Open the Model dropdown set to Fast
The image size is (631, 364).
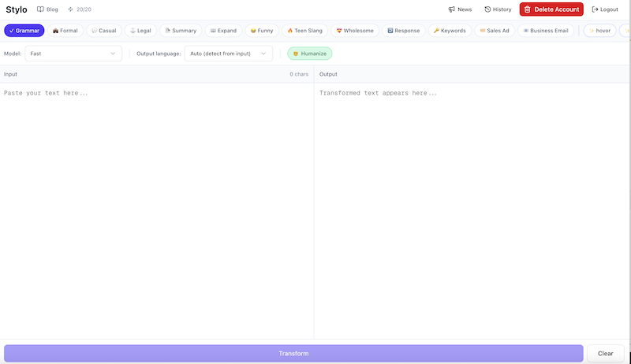[73, 54]
